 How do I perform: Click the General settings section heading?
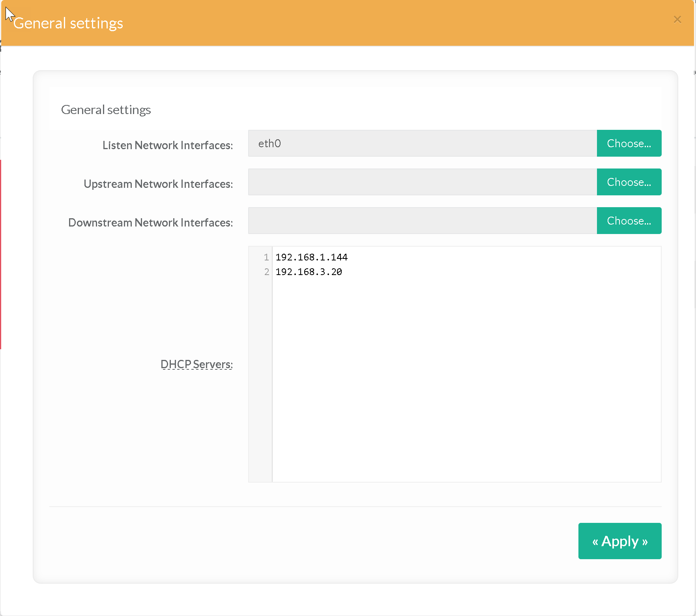[x=106, y=110]
